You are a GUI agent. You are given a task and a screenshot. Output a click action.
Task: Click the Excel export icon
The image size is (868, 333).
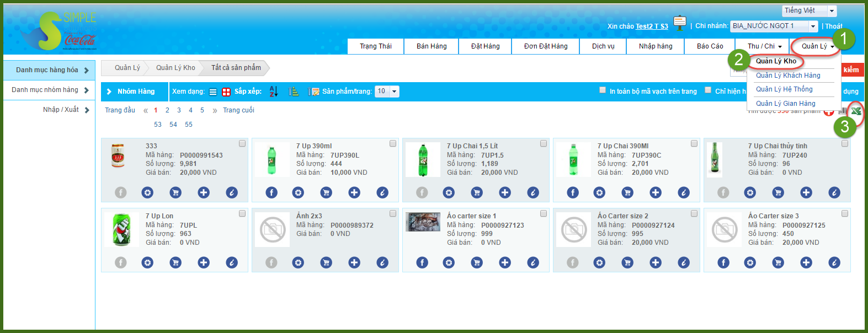coord(855,111)
